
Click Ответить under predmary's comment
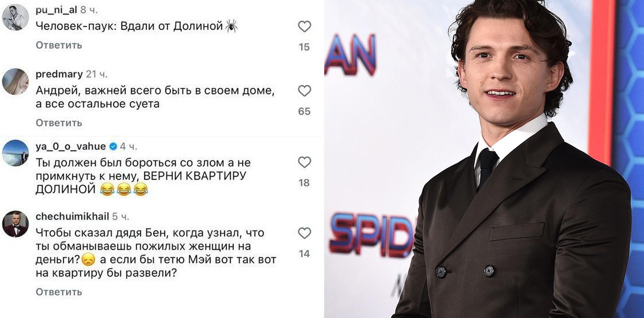coord(59,123)
